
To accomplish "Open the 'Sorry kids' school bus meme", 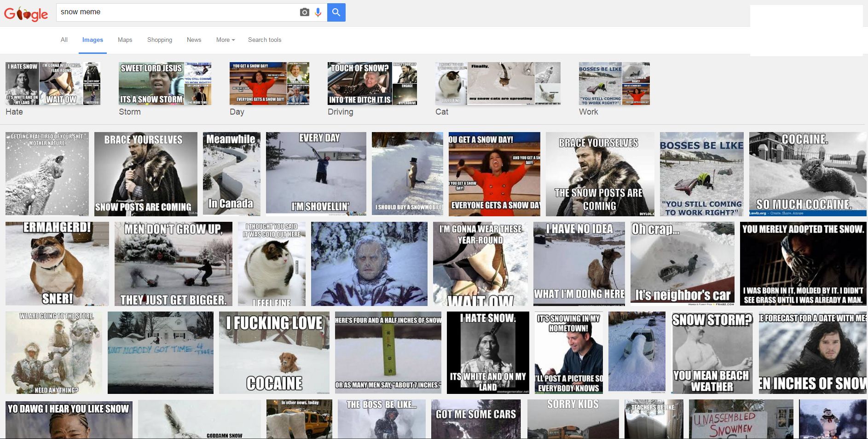I will pyautogui.click(x=573, y=419).
